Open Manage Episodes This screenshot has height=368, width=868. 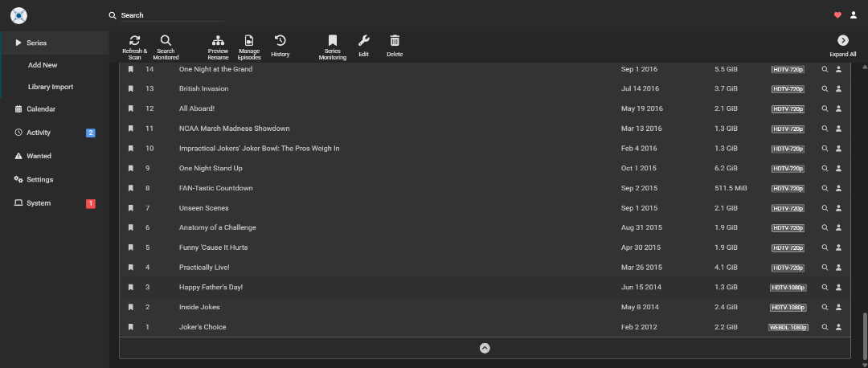(249, 47)
